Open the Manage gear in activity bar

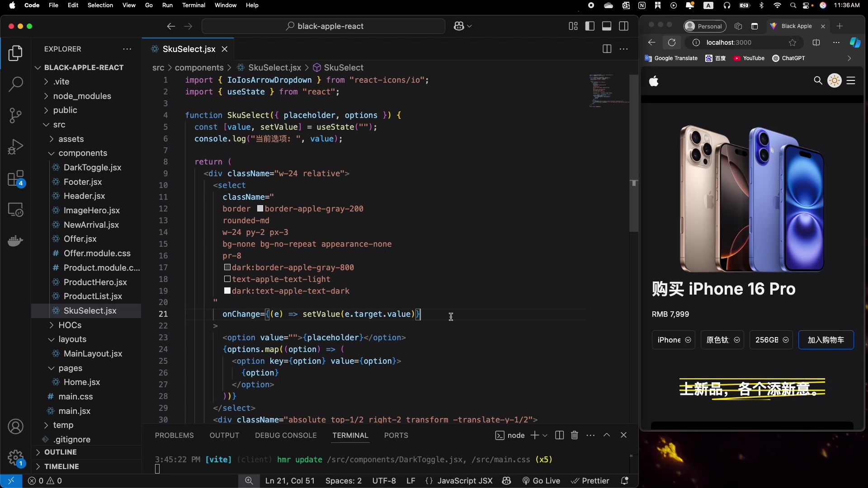point(15,457)
